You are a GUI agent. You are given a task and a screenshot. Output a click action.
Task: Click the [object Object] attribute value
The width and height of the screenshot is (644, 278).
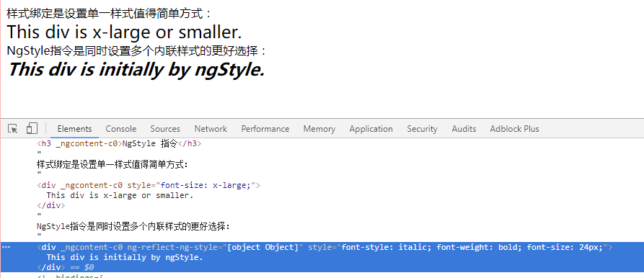coord(263,247)
